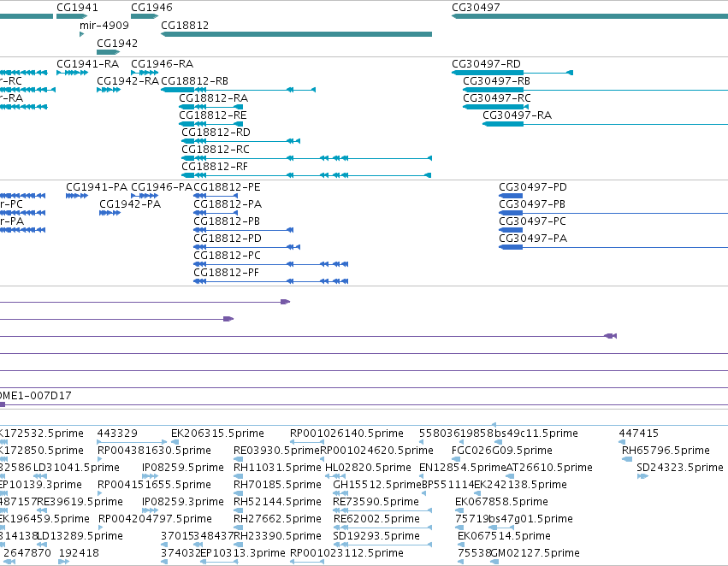Viewport: 728px width, 566px height.
Task: Open EST RP001026140.5prime
Action: pos(346,433)
